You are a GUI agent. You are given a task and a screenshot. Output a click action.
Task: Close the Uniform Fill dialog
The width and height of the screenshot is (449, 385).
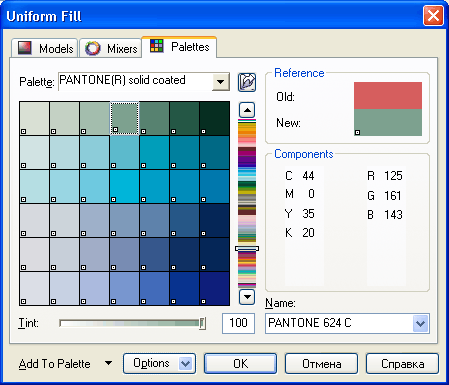coord(433,16)
